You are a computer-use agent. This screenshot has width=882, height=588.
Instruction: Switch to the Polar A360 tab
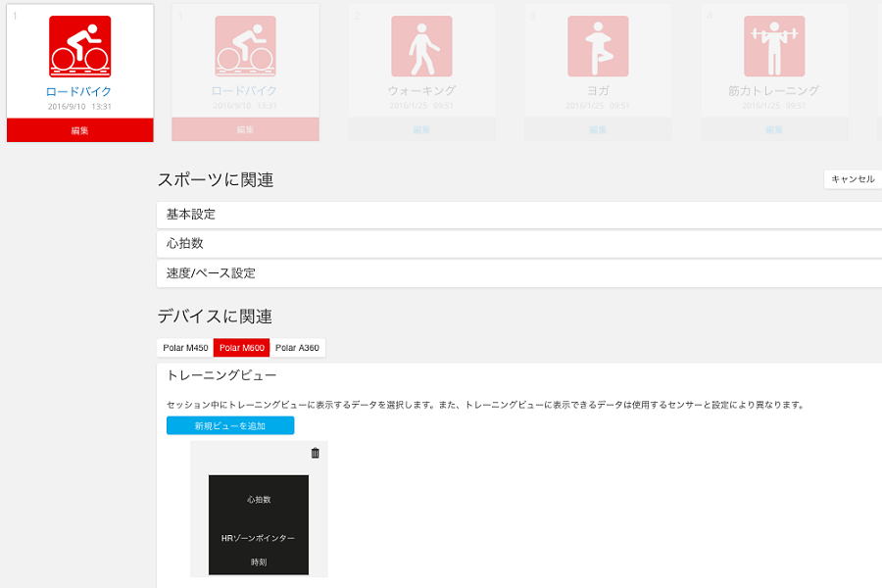pos(298,348)
